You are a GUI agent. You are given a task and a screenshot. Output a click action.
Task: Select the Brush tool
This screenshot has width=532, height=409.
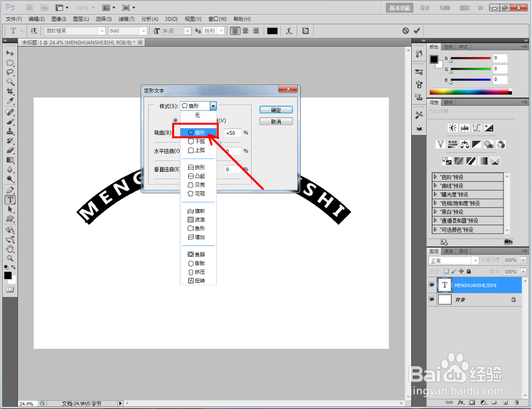[10, 122]
